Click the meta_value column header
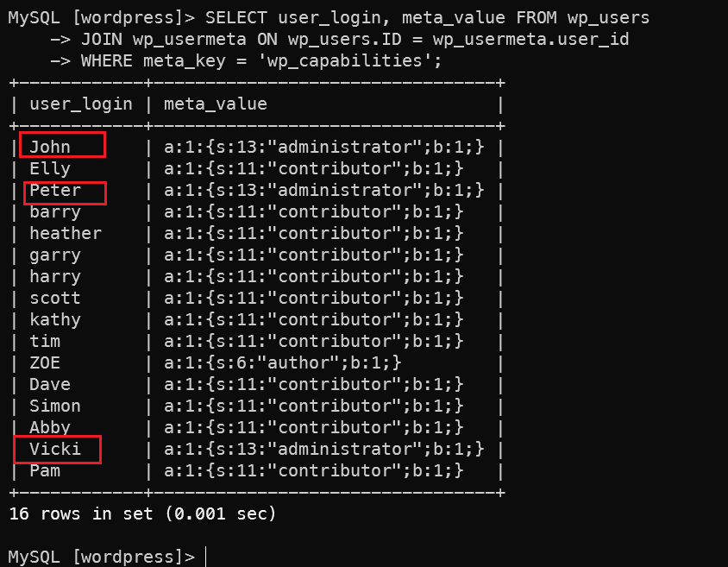This screenshot has height=567, width=728. pos(216,104)
